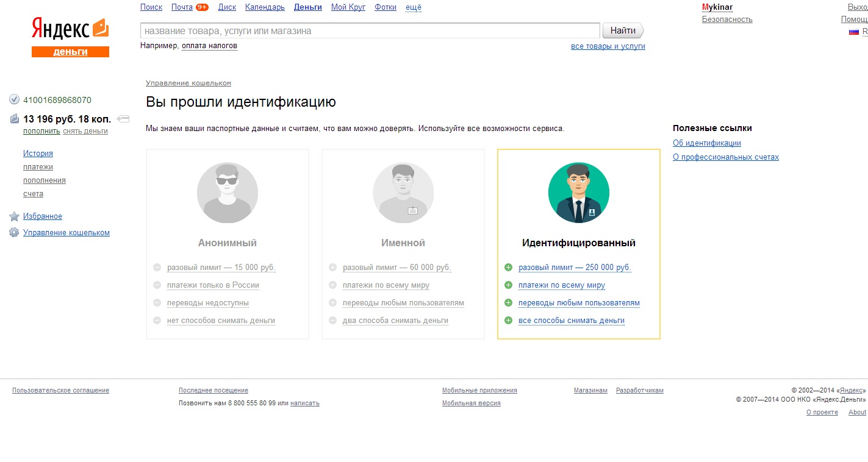Screen dimensions: 868x462
Task: Open пополнения in the left sidebar
Action: (45, 180)
